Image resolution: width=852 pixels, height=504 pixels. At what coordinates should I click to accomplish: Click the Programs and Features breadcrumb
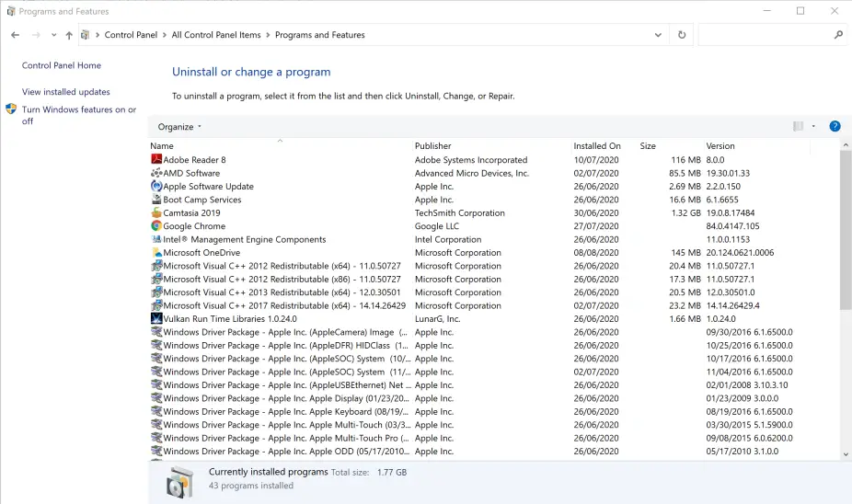pyautogui.click(x=319, y=35)
